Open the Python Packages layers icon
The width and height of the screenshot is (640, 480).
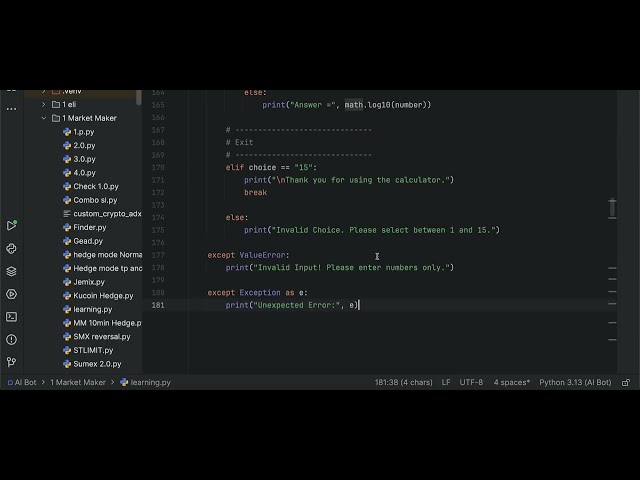11,271
